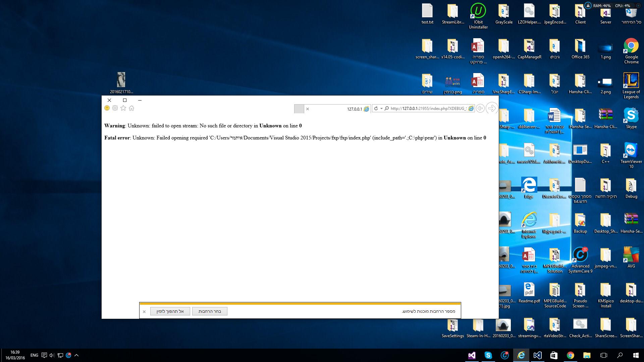Click the smiley feedback icon in Internet Explorer
644x362 pixels.
pos(107,108)
